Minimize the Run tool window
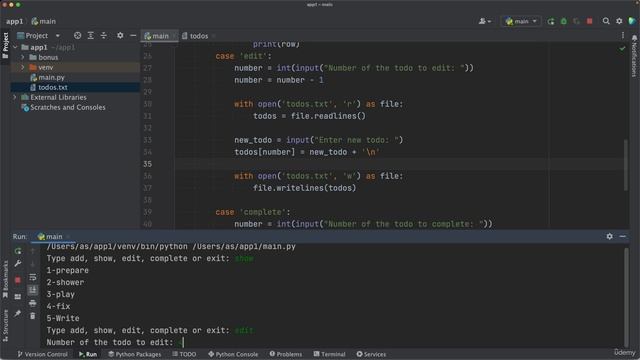The height and width of the screenshot is (360, 640). pyautogui.click(x=622, y=236)
